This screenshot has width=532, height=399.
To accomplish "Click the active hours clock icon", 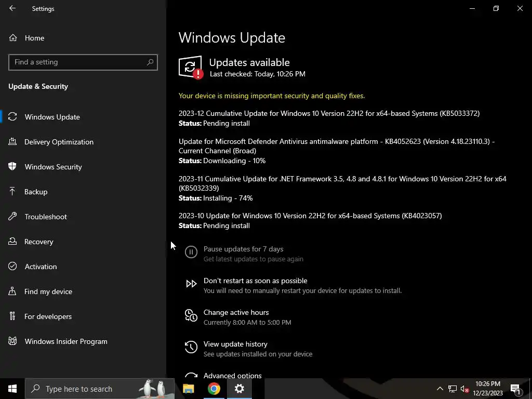I will [191, 315].
